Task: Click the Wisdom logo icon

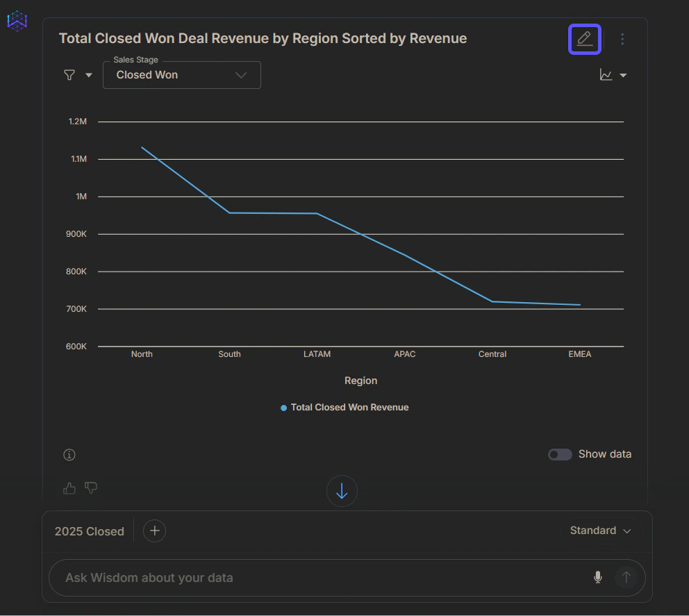Action: [17, 21]
